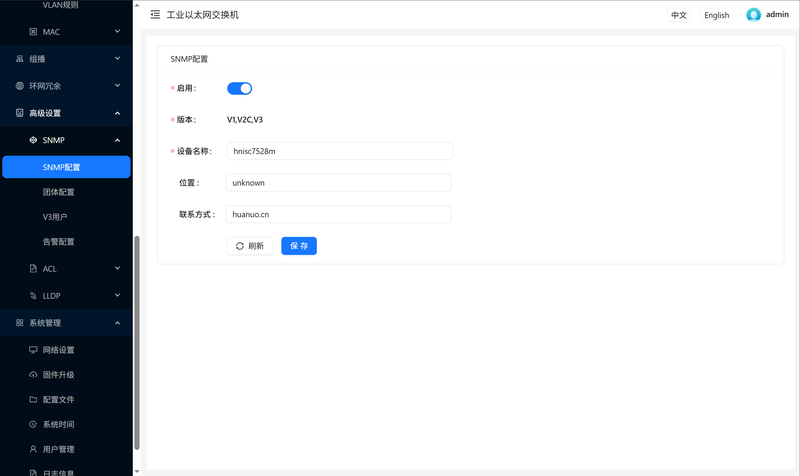Open the 用户管理 menu item

pos(66,449)
